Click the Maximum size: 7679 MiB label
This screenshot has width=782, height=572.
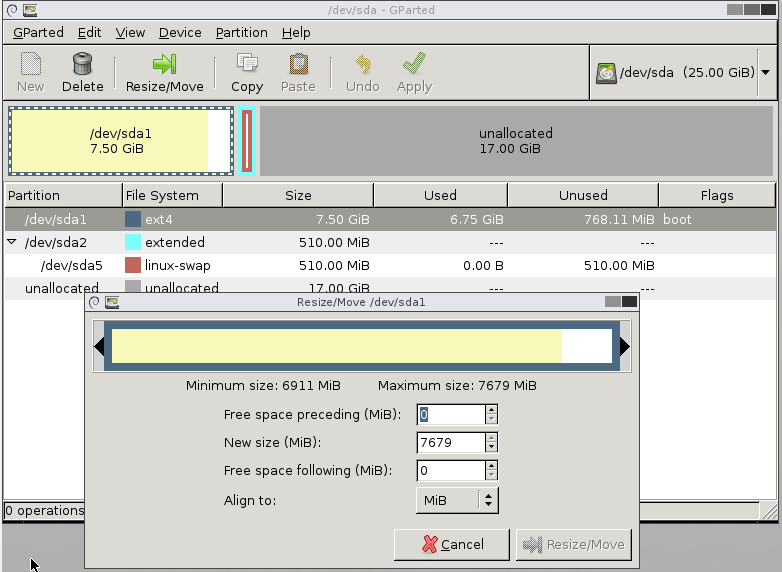(457, 385)
